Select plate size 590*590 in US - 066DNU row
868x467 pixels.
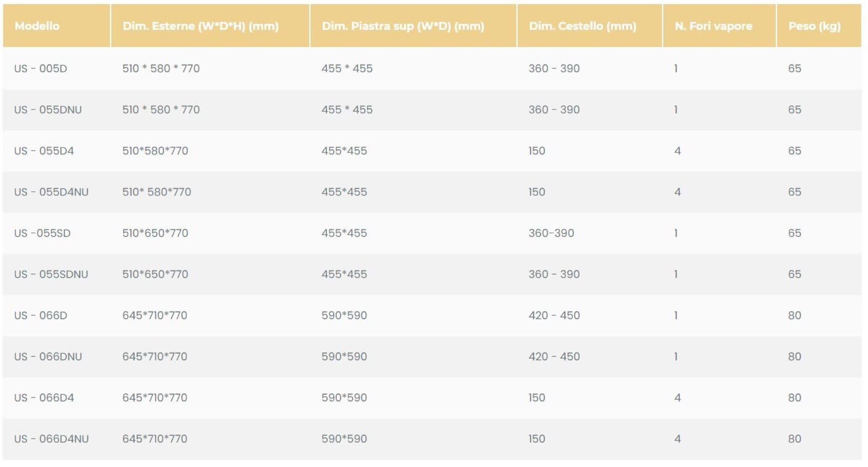point(344,356)
